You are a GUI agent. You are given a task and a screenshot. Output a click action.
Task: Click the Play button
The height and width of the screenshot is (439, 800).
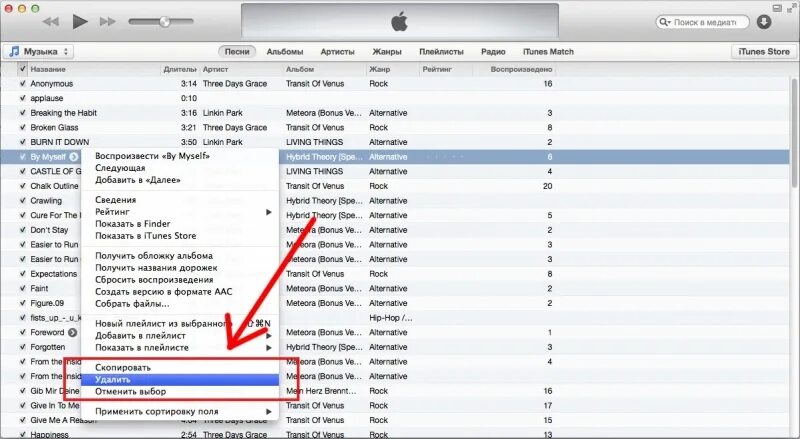tap(80, 21)
